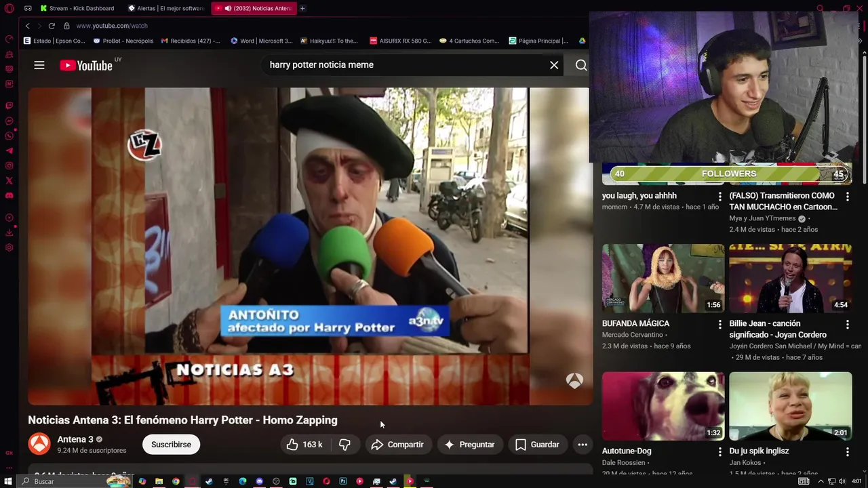This screenshot has width=868, height=488.
Task: Open options menu for Billie Jean video
Action: click(x=847, y=324)
